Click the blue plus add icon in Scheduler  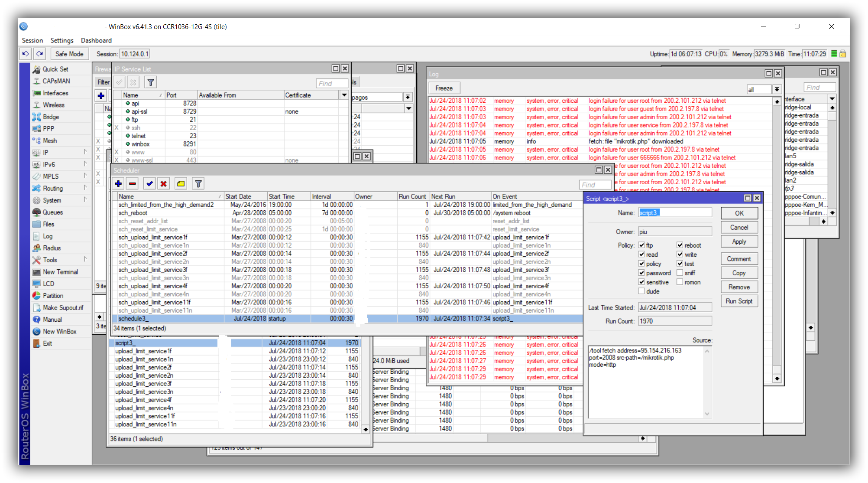(118, 184)
